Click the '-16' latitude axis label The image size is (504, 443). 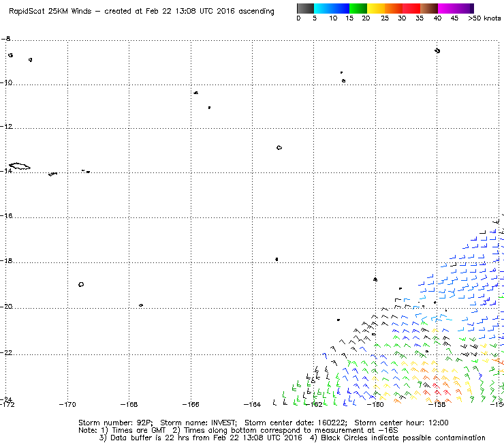click(x=6, y=215)
